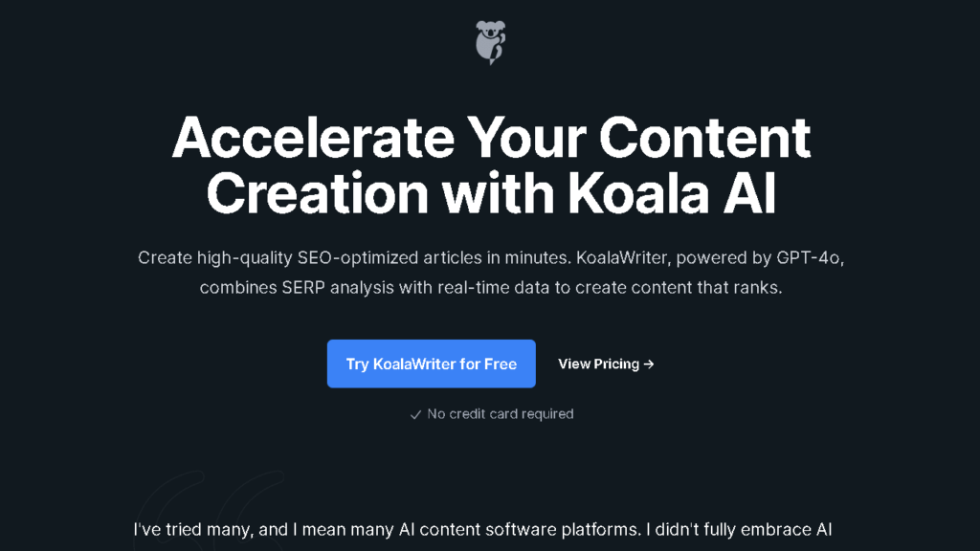Select the headline Accelerate Your Content

[490, 137]
